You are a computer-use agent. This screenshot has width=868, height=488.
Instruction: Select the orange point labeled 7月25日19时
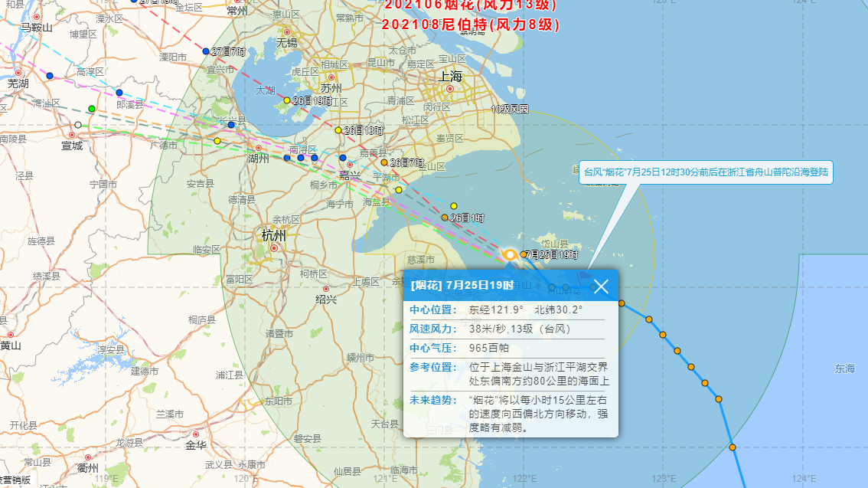pos(524,255)
